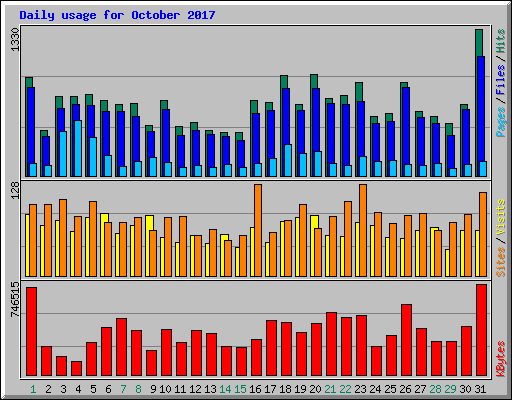Click day 20 on the x-axis
Viewport: 512px width, 400px height.
click(x=315, y=389)
